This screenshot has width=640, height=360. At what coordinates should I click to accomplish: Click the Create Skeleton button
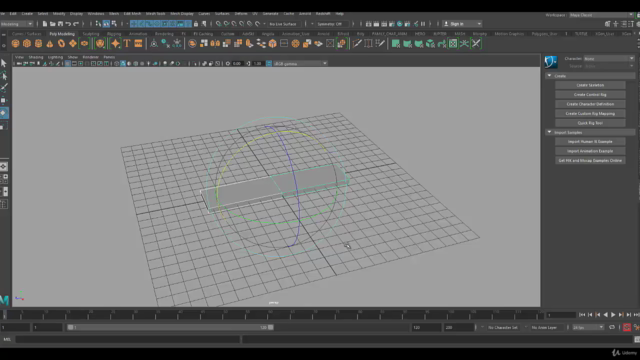(590, 85)
